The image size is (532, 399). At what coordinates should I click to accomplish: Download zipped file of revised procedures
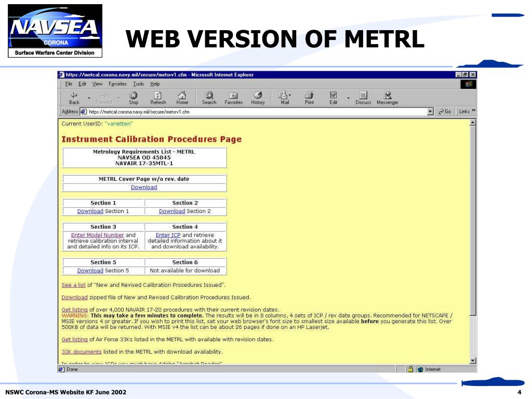74,297
